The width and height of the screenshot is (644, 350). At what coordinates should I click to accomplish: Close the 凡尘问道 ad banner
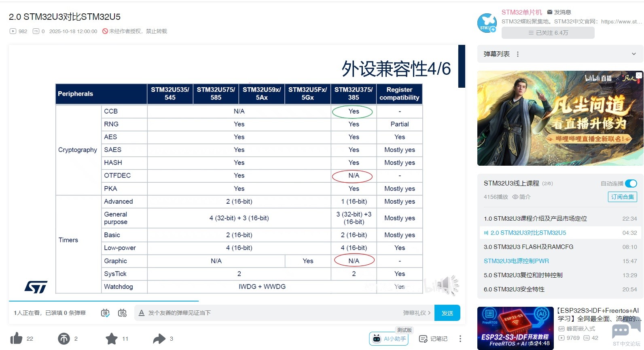point(639,76)
